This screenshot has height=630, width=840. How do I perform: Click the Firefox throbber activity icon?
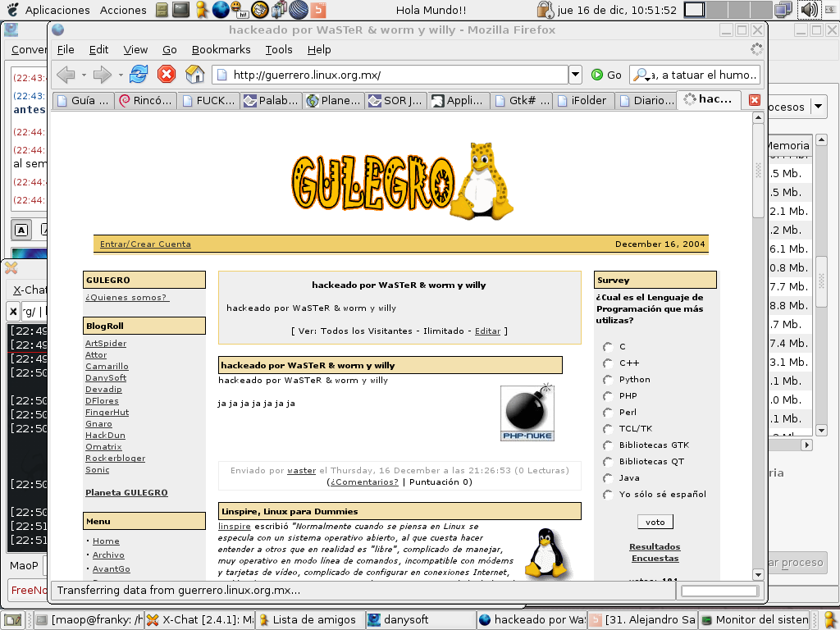tap(756, 49)
